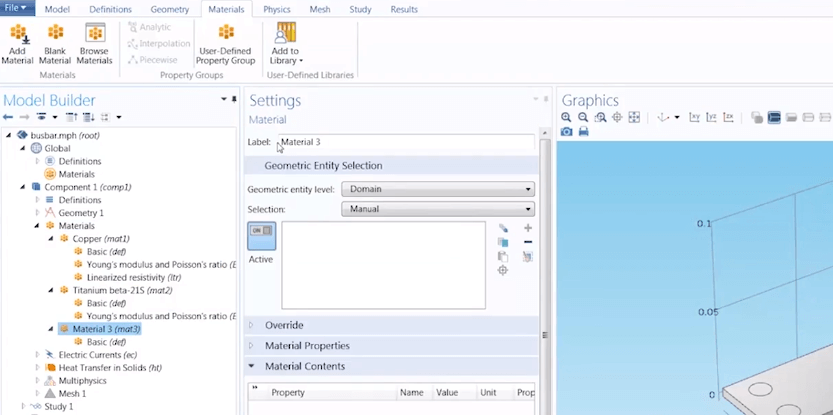This screenshot has height=415, width=833.
Task: Take a snapshot with the camera icon
Action: tap(567, 132)
